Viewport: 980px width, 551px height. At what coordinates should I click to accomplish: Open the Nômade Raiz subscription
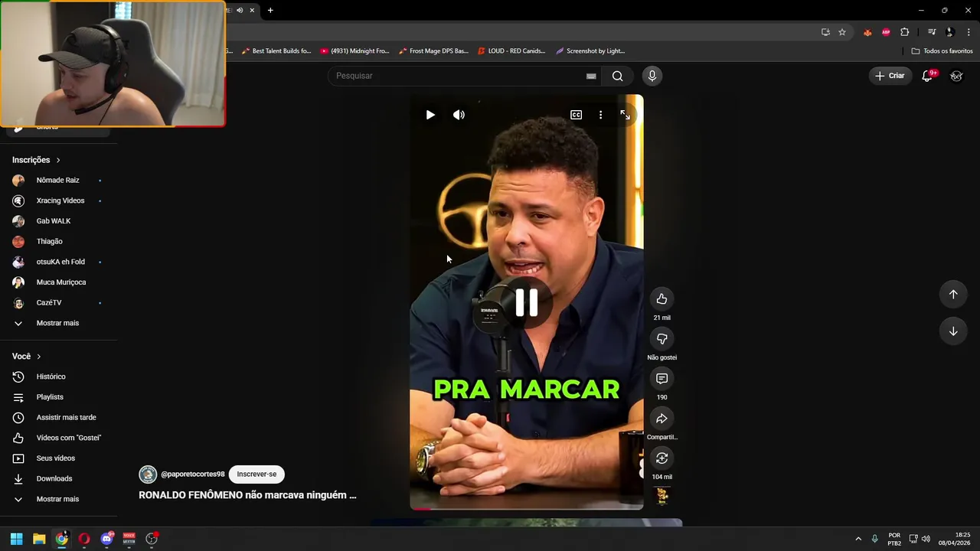(x=58, y=181)
